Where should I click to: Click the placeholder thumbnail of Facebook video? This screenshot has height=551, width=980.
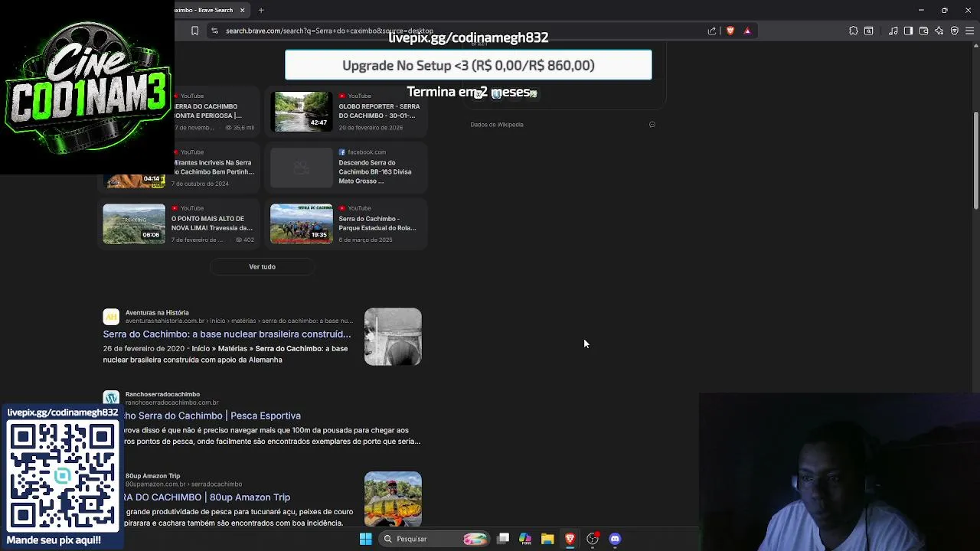click(x=302, y=168)
